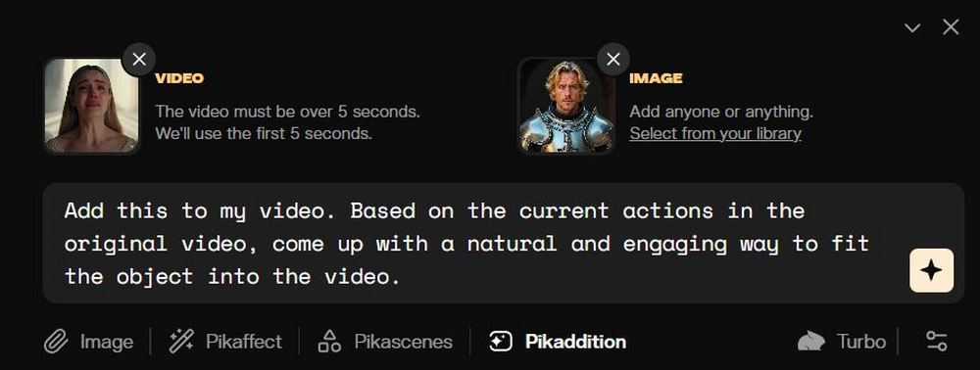Image resolution: width=980 pixels, height=370 pixels.
Task: Switch to the Pikaffect mode label
Action: coord(244,342)
